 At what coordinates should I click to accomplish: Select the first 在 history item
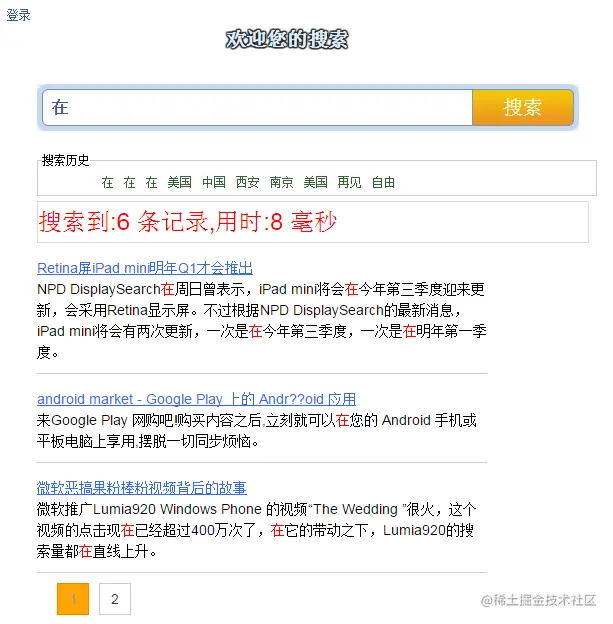tap(107, 182)
